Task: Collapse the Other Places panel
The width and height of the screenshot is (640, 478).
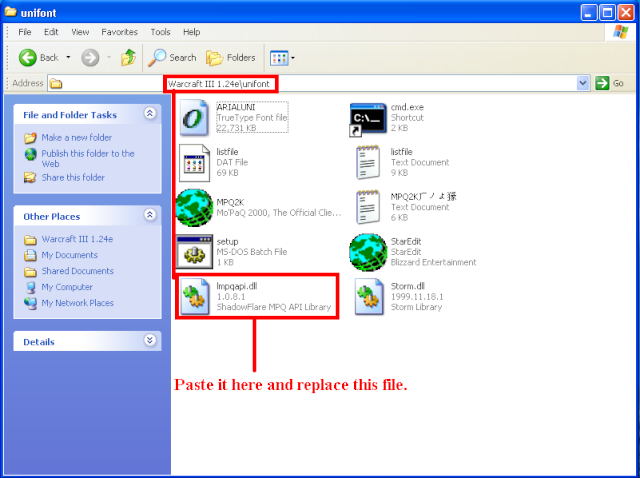Action: [x=150, y=214]
